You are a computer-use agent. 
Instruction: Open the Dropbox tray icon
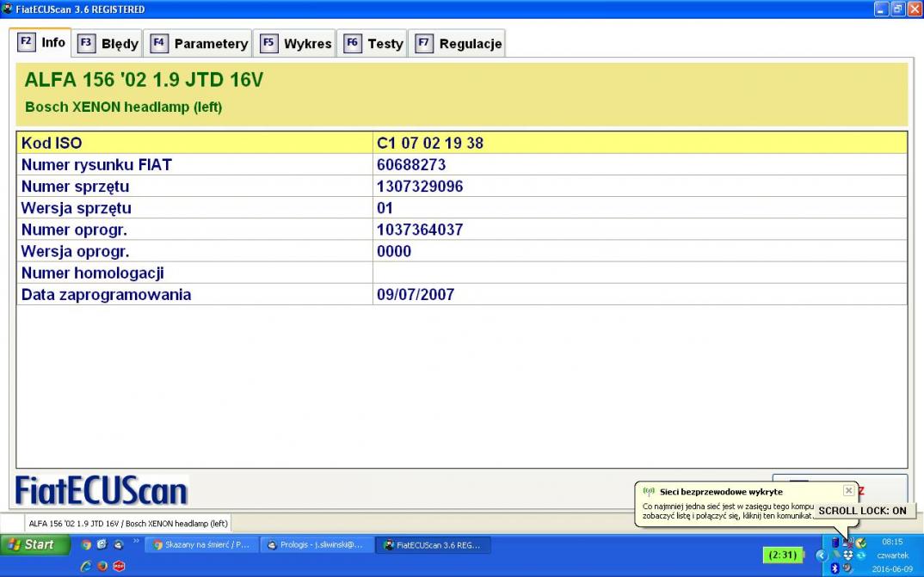click(848, 556)
